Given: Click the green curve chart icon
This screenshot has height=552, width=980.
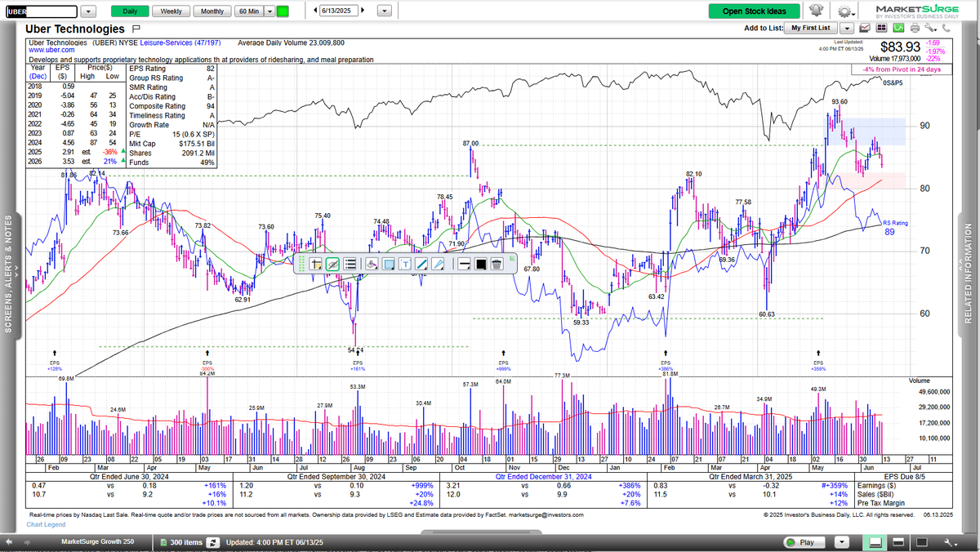Looking at the screenshot, I should point(898,28).
